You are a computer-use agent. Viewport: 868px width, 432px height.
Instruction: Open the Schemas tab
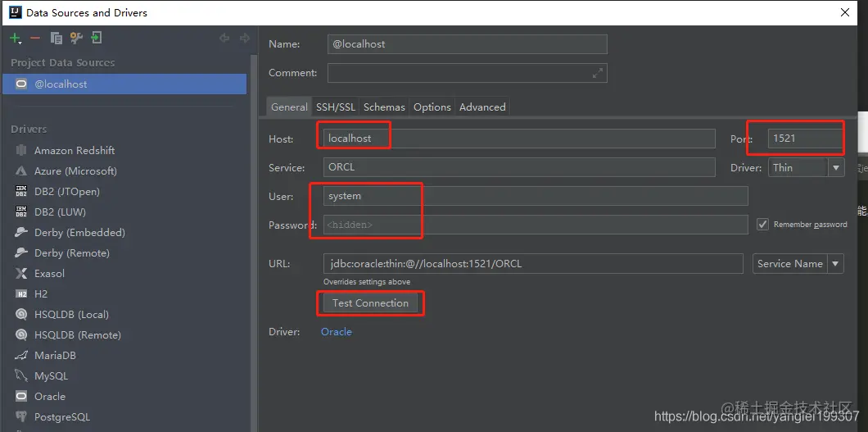point(384,107)
